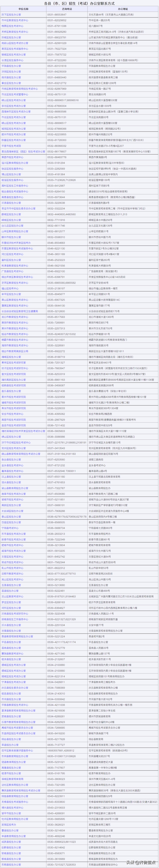The height and width of the screenshot is (868, 159).
Task: Click the 钢城区招生考试办公室 link
Action: pos(14,55)
